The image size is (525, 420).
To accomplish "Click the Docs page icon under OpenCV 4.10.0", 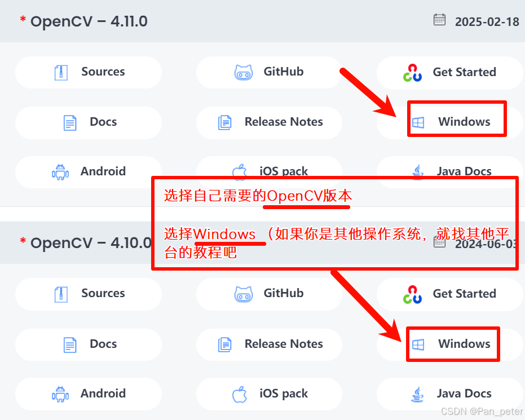I will click(70, 345).
